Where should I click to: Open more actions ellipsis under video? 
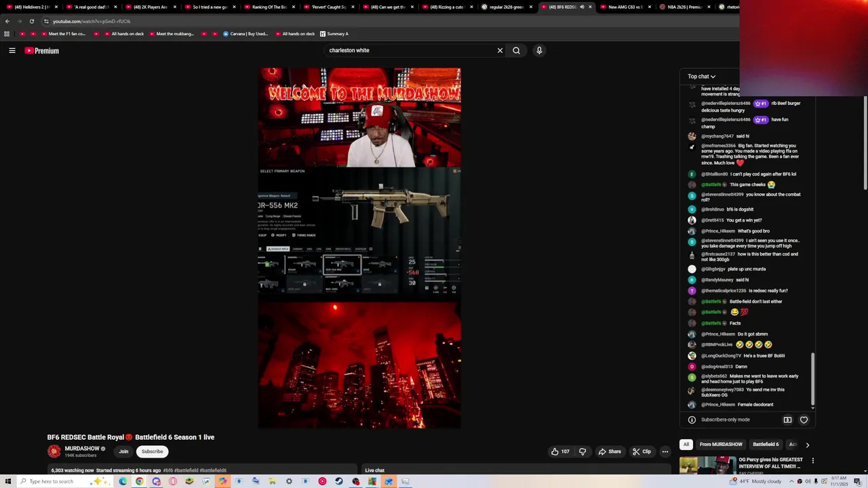(665, 451)
